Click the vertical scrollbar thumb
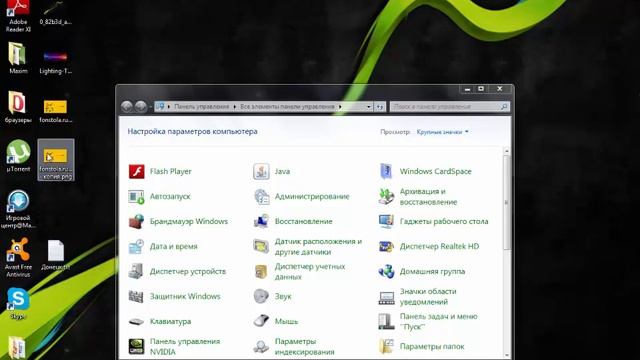Viewport: 640px width, 360px height. pyautogui.click(x=507, y=202)
